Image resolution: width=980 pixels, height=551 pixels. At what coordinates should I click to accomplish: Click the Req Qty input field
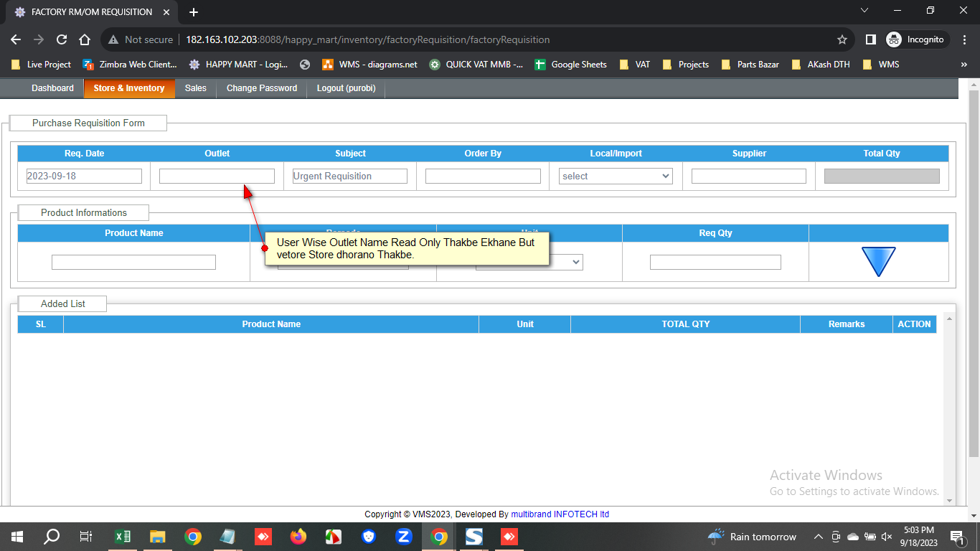click(x=715, y=263)
